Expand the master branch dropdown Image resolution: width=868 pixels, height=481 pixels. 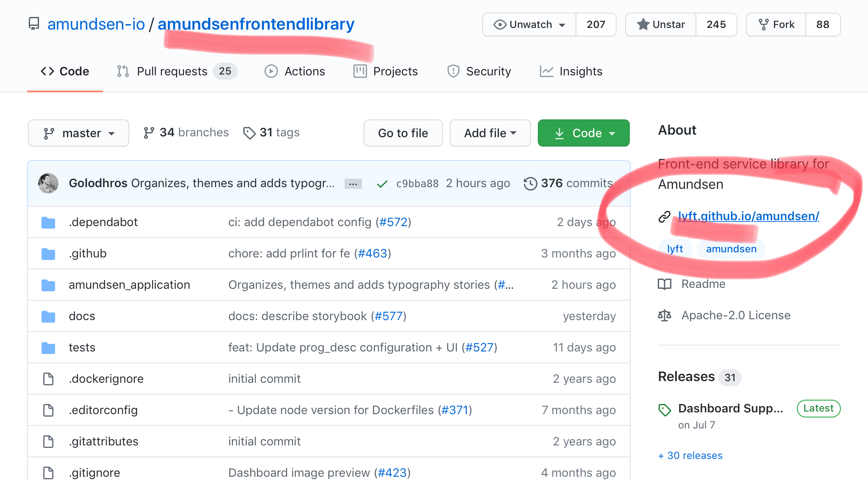pyautogui.click(x=78, y=133)
